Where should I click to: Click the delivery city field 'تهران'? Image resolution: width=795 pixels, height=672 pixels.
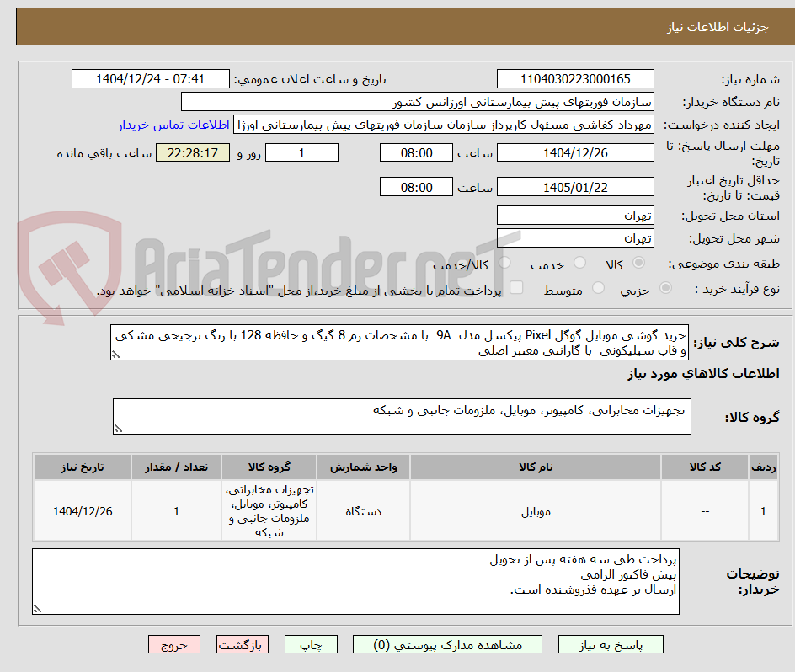pos(575,238)
